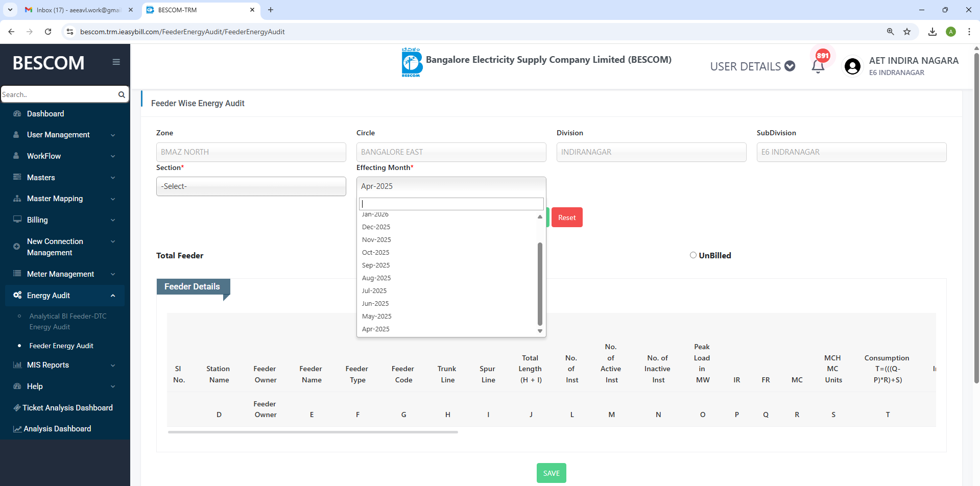Open Analysis Dashboard link
This screenshot has height=486, width=980.
[x=57, y=429]
